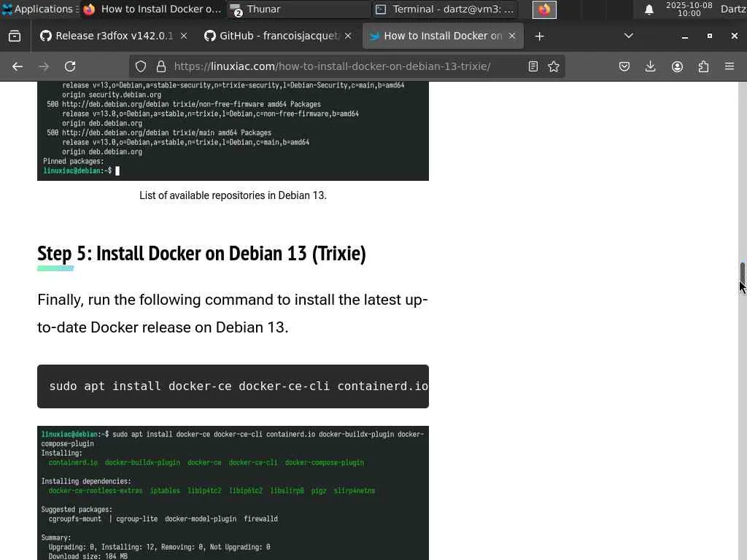This screenshot has width=747, height=560.
Task: Open the account profile icon
Action: point(677,66)
